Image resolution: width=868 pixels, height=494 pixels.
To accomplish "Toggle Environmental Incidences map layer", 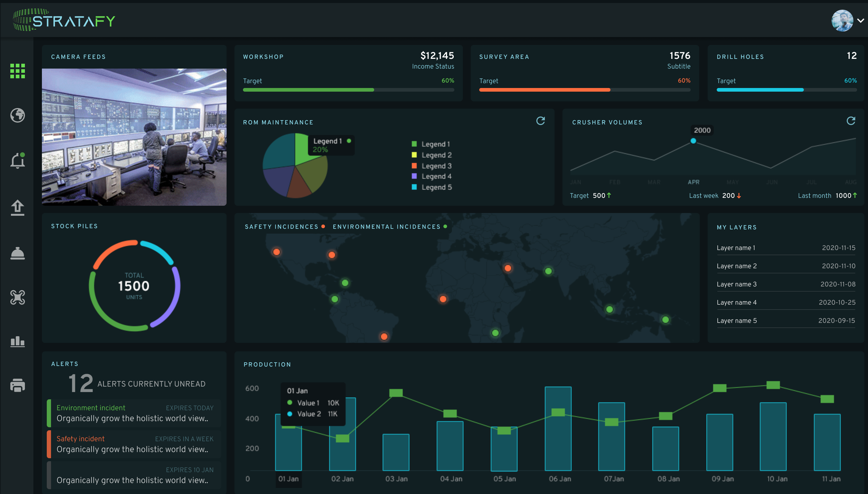I will (x=390, y=227).
